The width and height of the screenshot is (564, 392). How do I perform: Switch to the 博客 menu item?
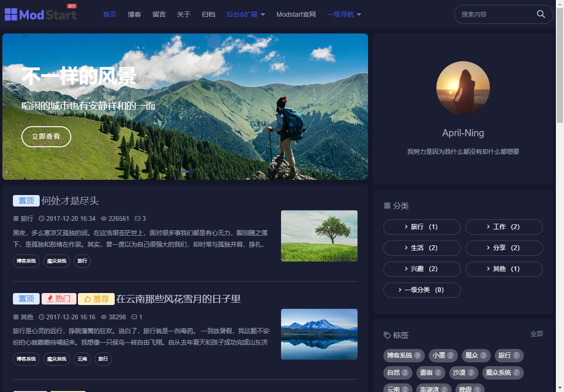(x=134, y=14)
